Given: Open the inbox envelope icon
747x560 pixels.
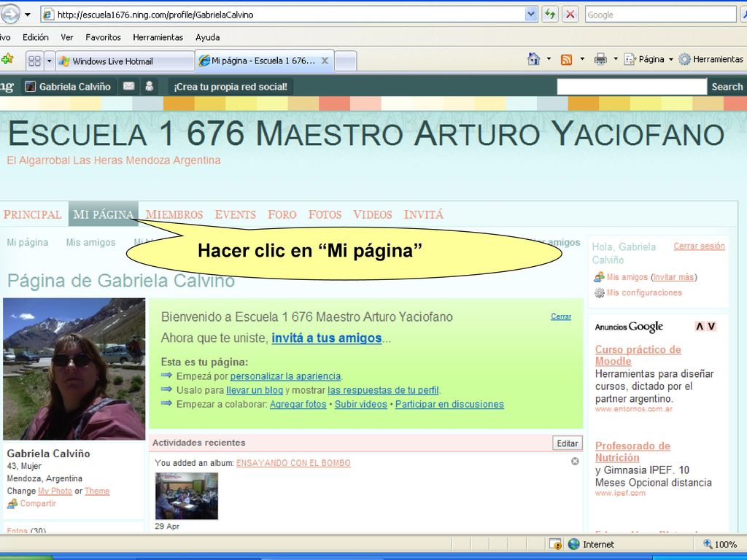Looking at the screenshot, I should [128, 86].
